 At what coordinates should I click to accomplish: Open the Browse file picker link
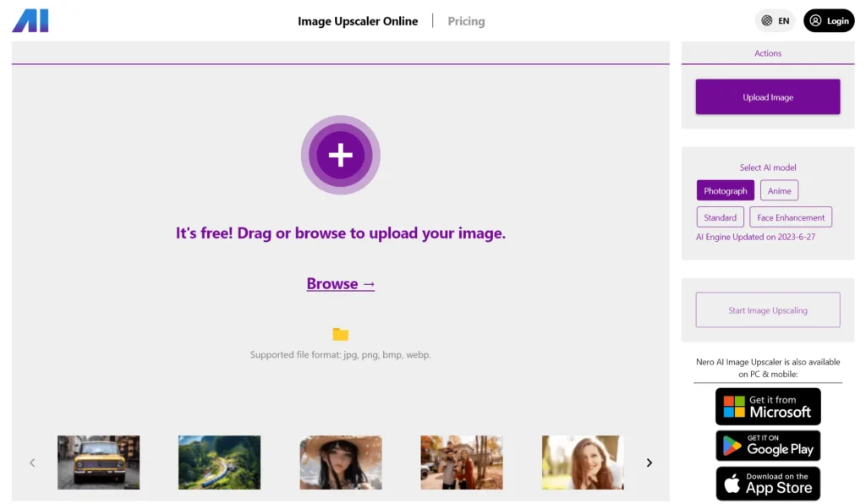pyautogui.click(x=340, y=283)
